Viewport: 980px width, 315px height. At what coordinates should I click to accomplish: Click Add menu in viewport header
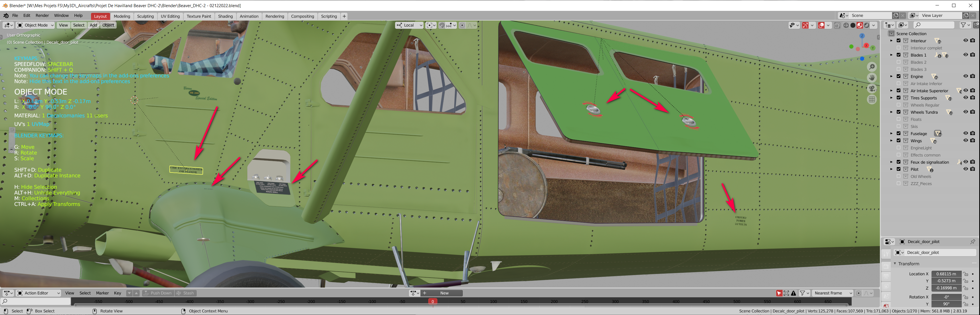[x=93, y=25]
